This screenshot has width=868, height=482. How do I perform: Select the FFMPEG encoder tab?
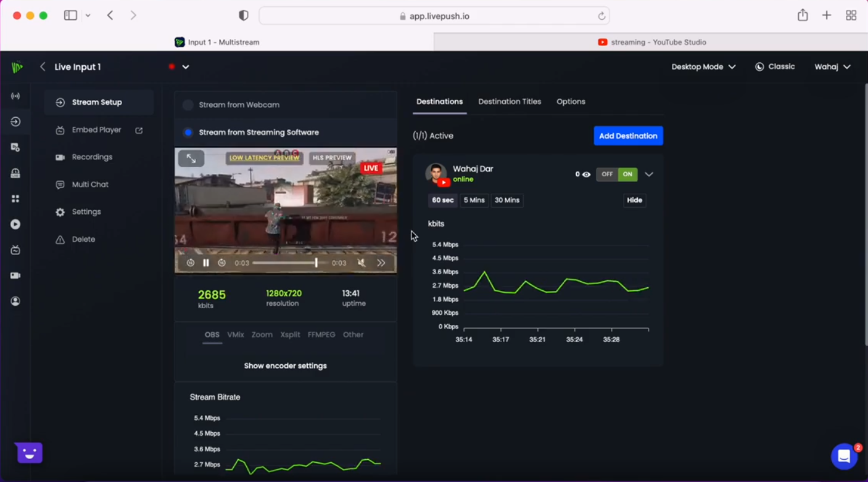(x=321, y=335)
